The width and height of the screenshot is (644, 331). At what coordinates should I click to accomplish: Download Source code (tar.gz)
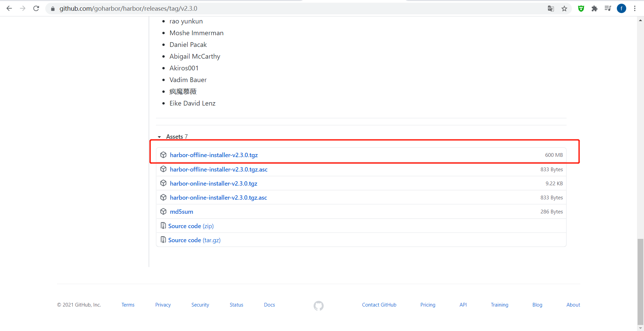194,240
